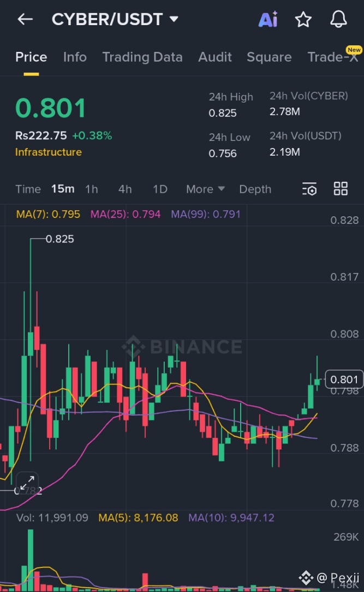Viewport: 364px width, 592px height.
Task: Switch to the Info tab
Action: click(x=75, y=57)
